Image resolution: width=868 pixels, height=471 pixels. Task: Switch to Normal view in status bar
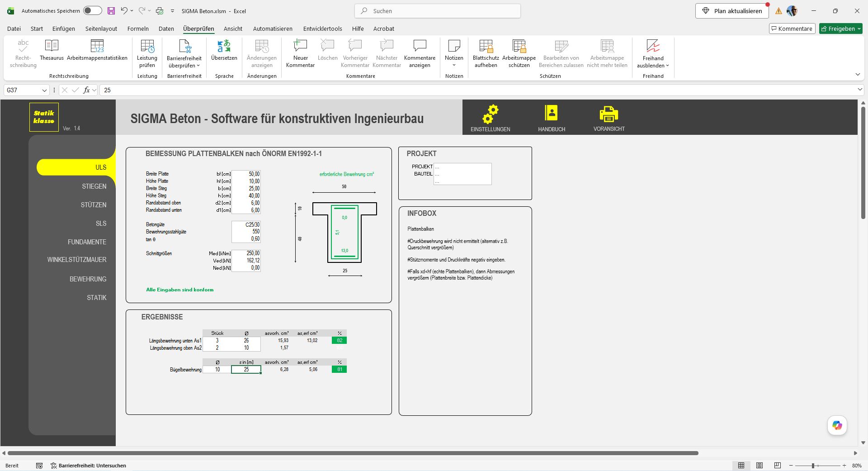[741, 465]
